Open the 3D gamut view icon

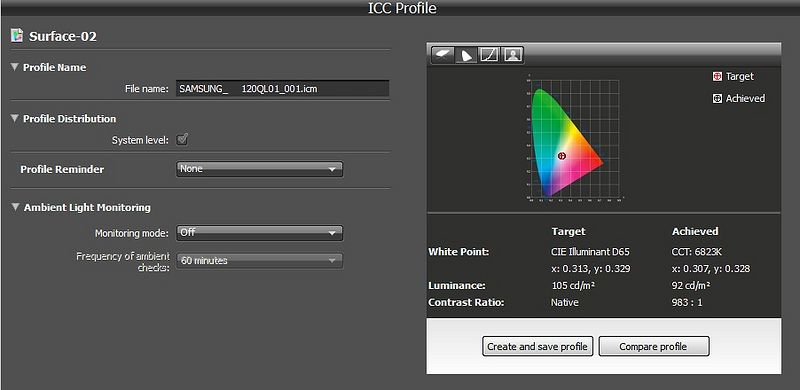(442, 55)
